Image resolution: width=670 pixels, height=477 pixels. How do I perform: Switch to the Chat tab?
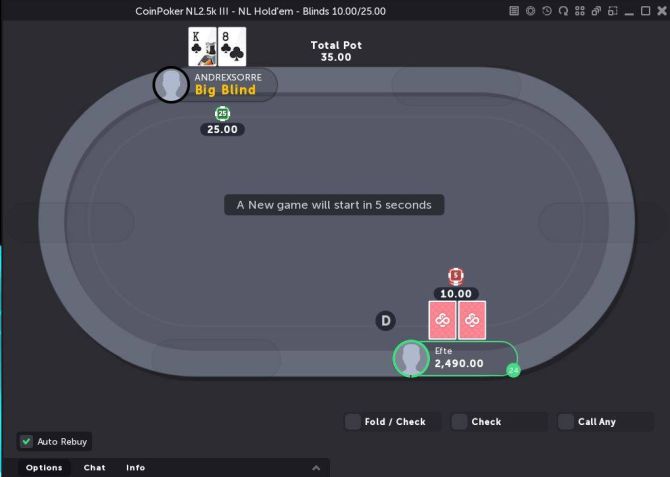tap(94, 468)
